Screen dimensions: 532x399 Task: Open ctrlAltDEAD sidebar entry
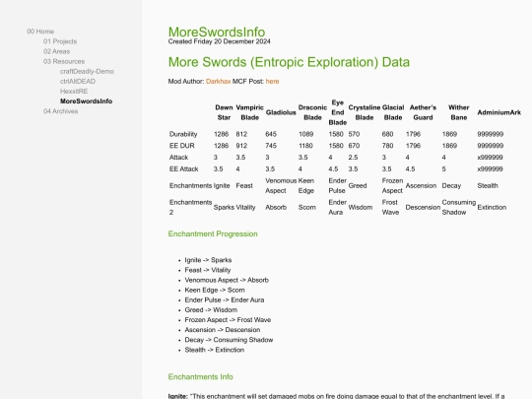pyautogui.click(x=78, y=82)
